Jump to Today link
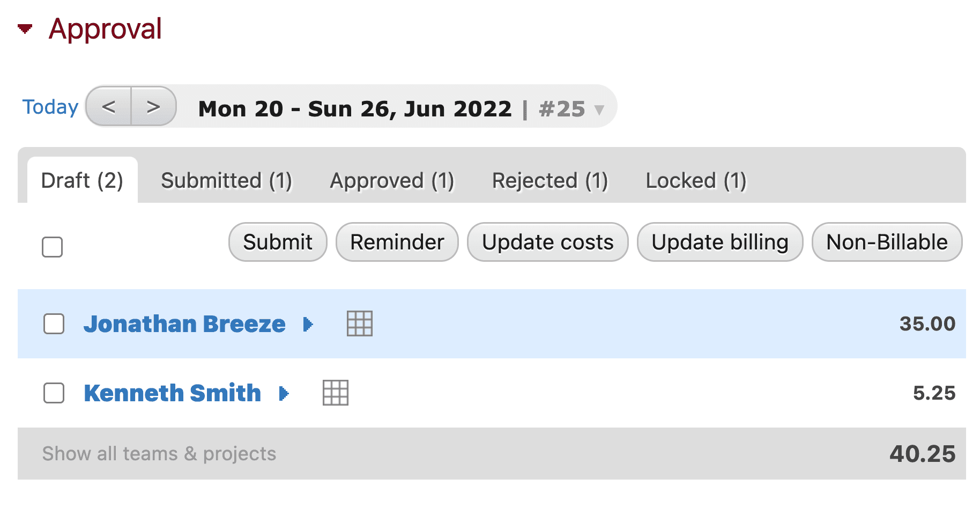 [50, 107]
